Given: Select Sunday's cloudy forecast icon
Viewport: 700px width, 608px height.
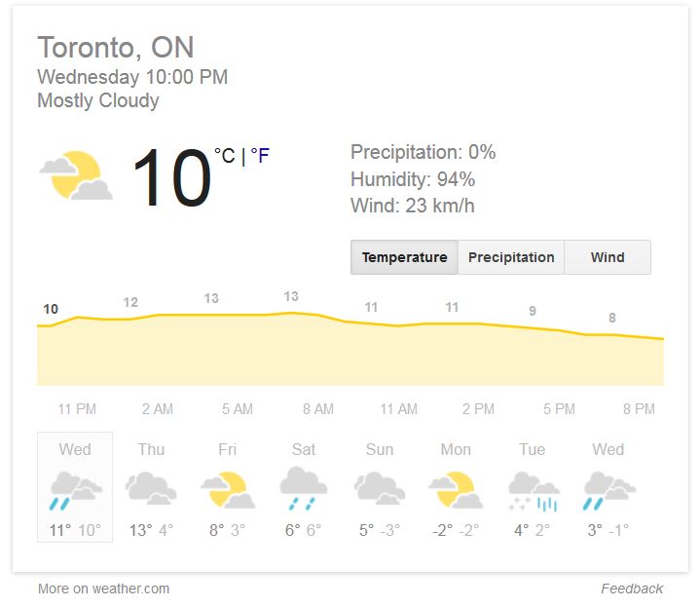Looking at the screenshot, I should (x=380, y=488).
